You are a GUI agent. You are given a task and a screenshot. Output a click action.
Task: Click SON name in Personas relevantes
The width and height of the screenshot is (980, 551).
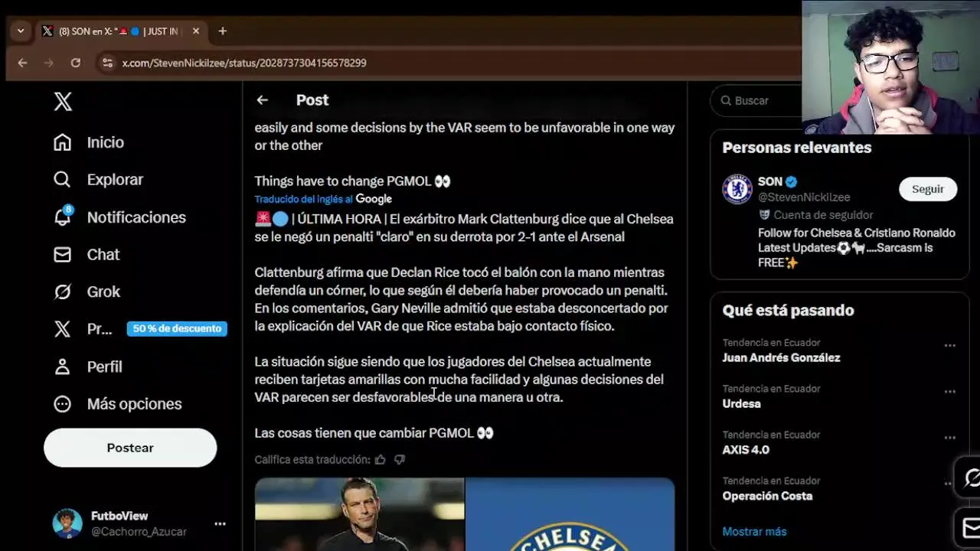pos(770,181)
